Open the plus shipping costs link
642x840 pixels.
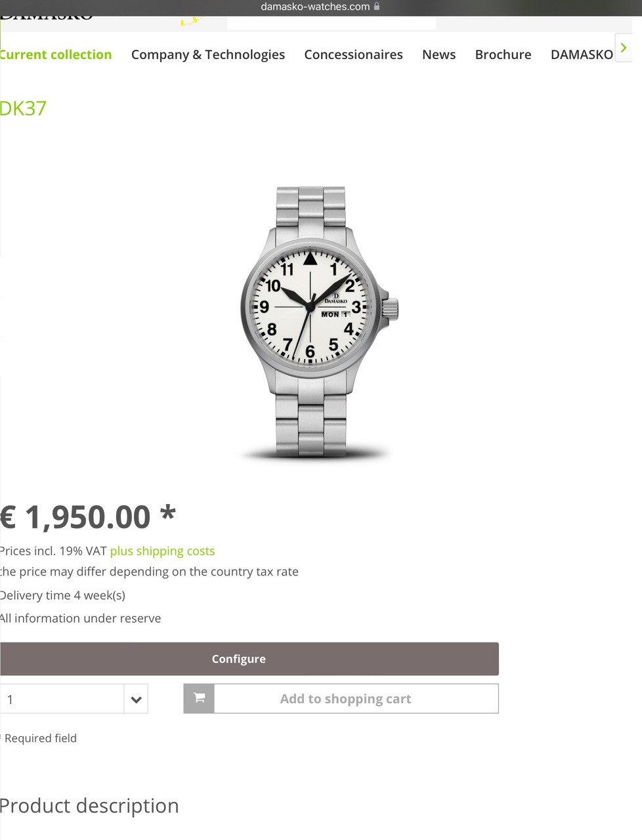point(162,551)
